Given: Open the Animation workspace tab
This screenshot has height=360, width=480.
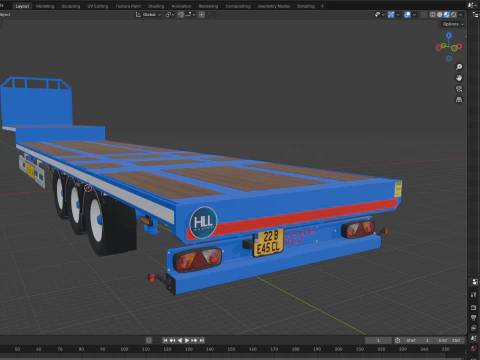Looking at the screenshot, I should point(181,6).
